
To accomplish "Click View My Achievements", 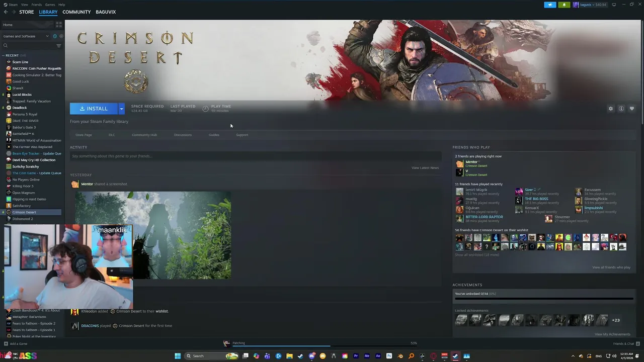I will coord(612,334).
